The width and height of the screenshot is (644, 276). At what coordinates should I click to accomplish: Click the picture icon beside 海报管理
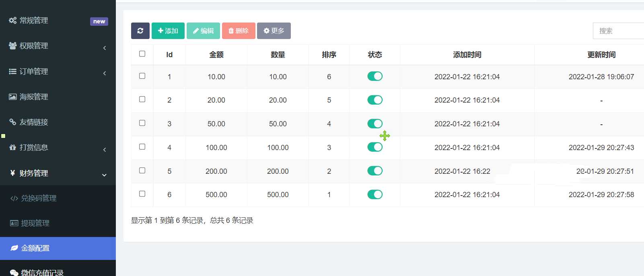(13, 97)
